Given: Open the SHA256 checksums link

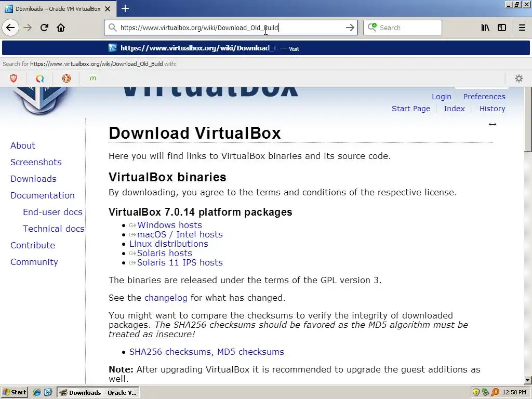Looking at the screenshot, I should pos(171,352).
